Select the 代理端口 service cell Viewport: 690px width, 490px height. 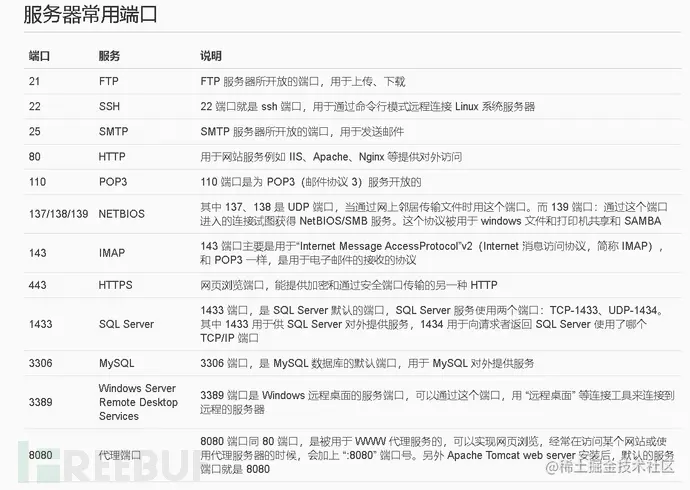[120, 455]
